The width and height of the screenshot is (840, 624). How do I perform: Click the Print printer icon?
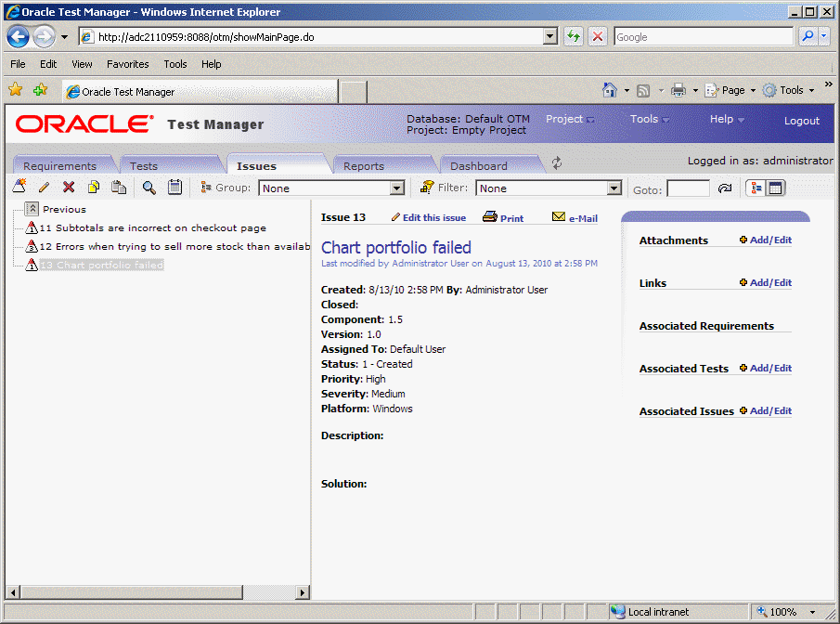point(490,216)
